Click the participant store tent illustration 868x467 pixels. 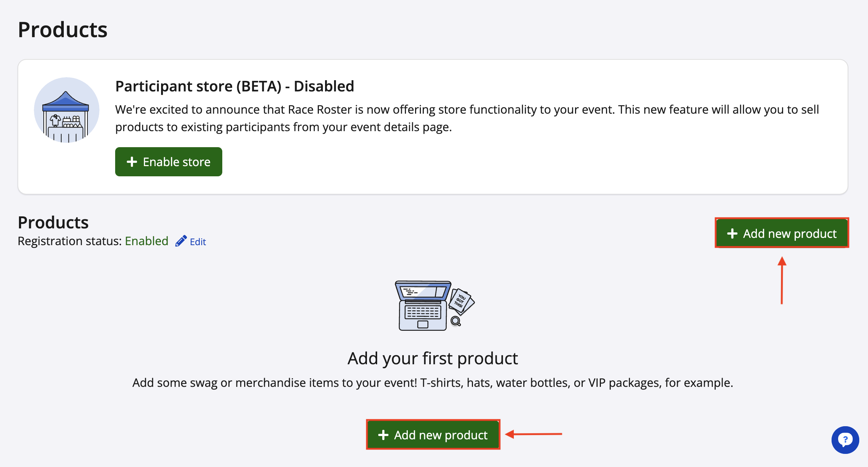[66, 110]
